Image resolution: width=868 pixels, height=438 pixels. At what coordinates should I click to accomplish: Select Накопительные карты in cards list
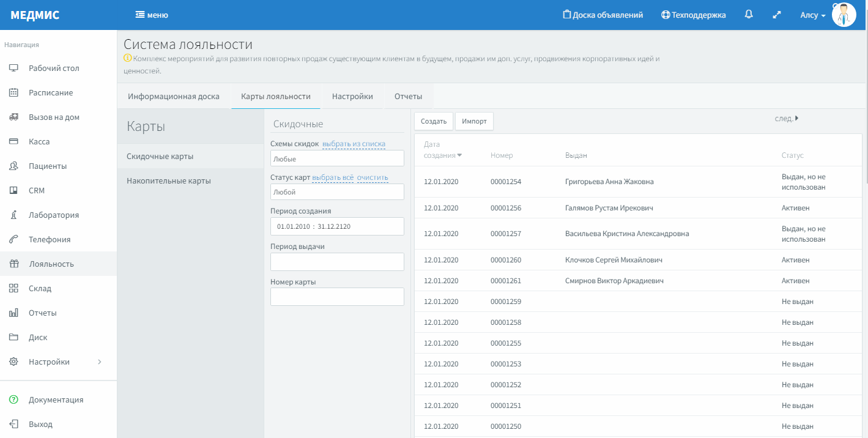[x=190, y=180]
